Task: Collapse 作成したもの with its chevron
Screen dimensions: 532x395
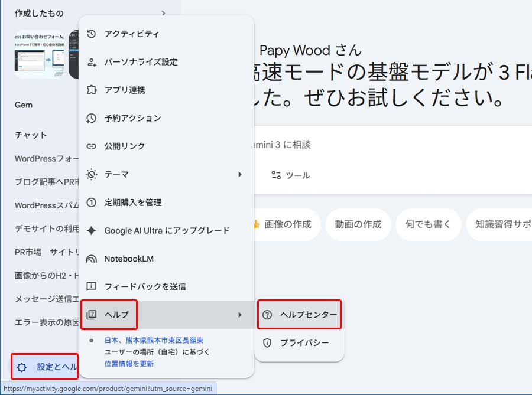Action: pyautogui.click(x=163, y=12)
